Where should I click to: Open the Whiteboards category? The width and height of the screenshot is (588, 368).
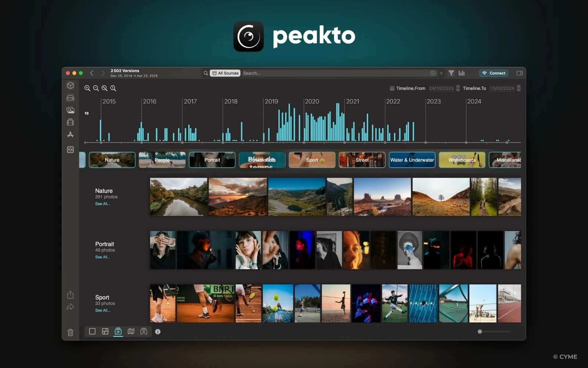tap(462, 160)
